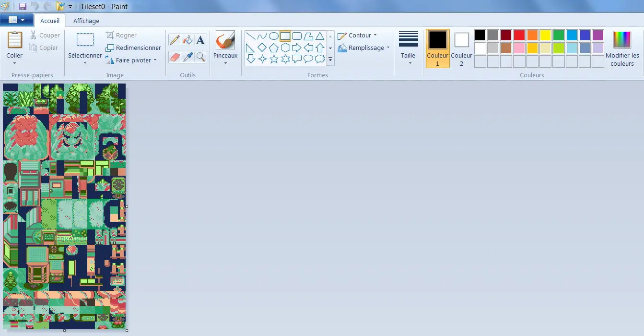
Task: Pick the brown color swatch
Action: [506, 48]
